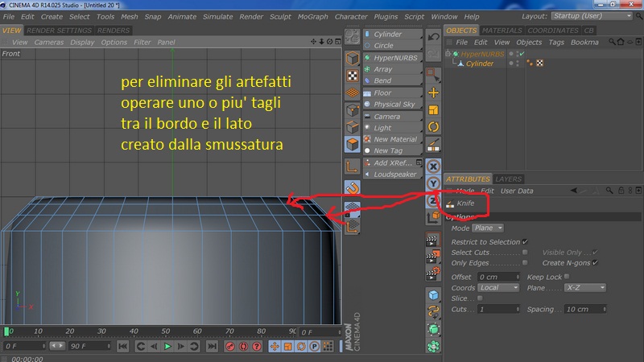Viewport: 644px width, 362px height.
Task: Click the Undo arrow icon
Action: [x=433, y=37]
